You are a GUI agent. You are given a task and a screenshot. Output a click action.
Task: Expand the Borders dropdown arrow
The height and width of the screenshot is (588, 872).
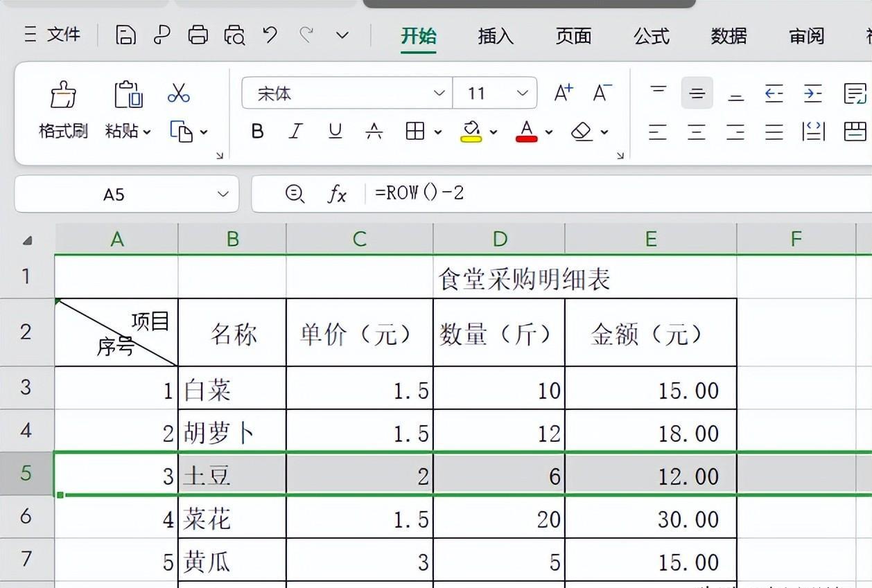(x=437, y=132)
